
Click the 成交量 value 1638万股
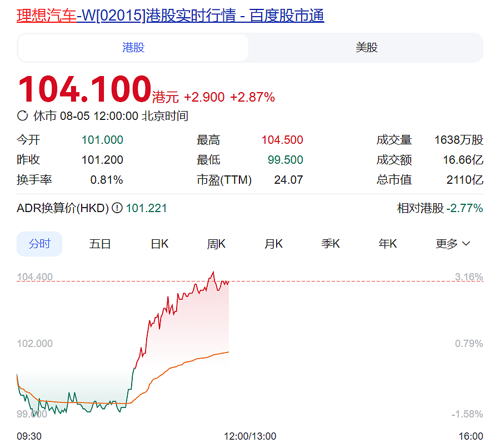tap(459, 140)
